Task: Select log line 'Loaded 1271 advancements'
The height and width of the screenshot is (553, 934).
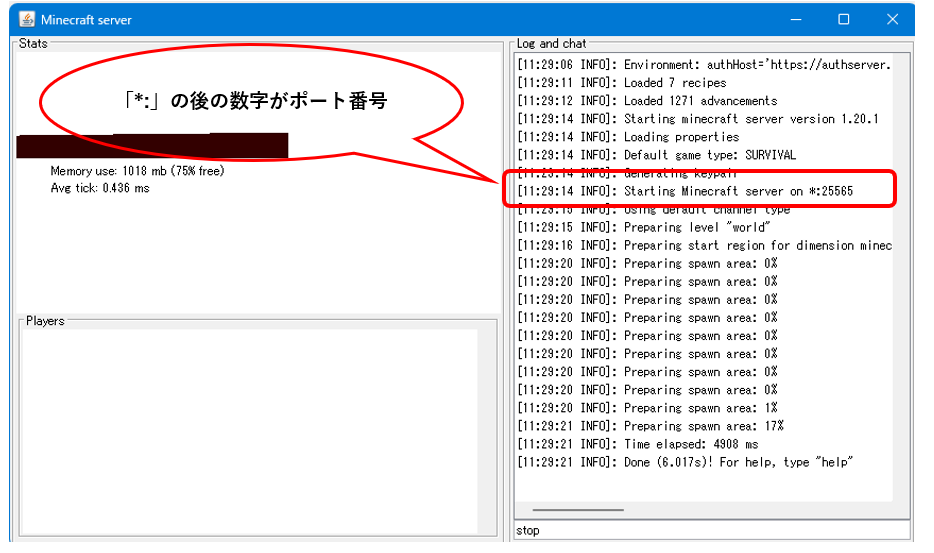Action: coord(647,101)
